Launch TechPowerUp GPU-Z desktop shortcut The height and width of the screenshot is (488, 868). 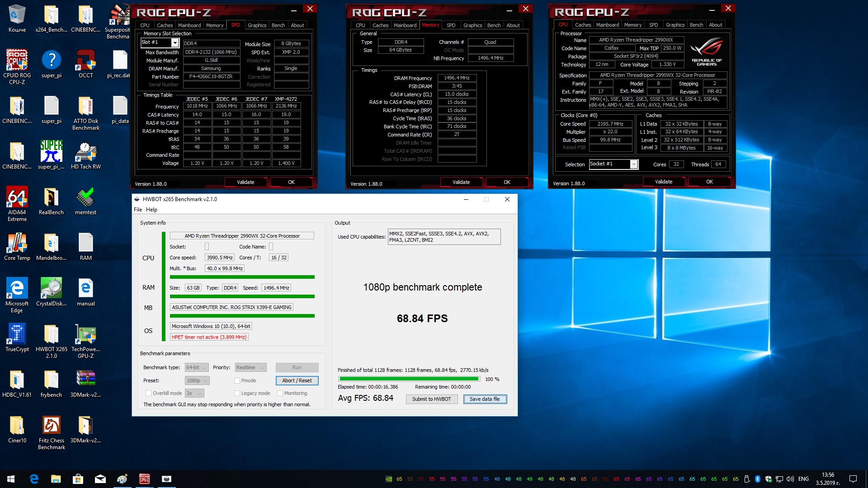click(x=86, y=341)
